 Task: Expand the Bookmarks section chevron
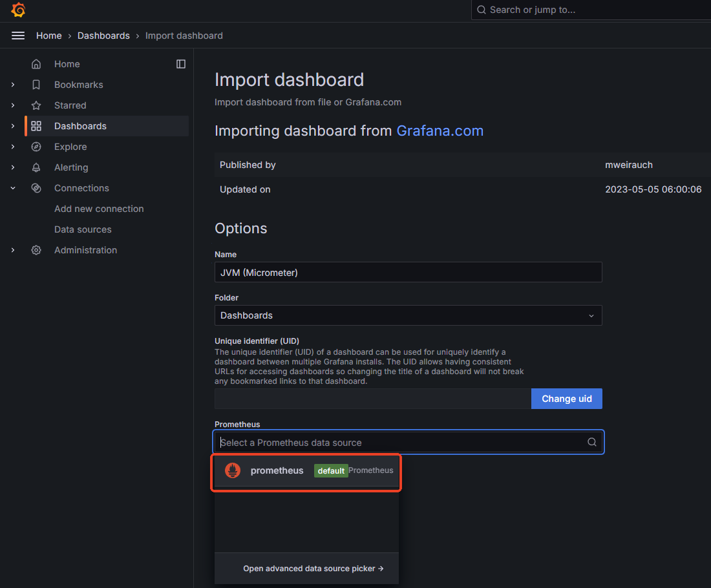pyautogui.click(x=13, y=85)
